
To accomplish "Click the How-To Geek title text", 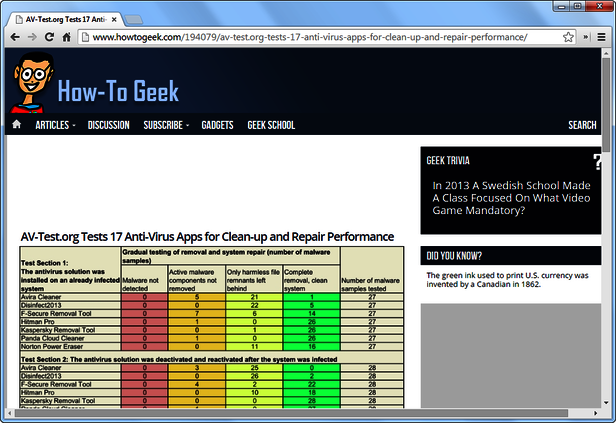I will coord(118,92).
